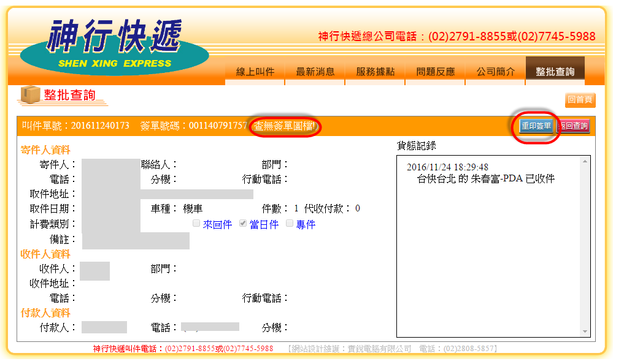Toggle the 來回件 checkbox

coord(196,224)
